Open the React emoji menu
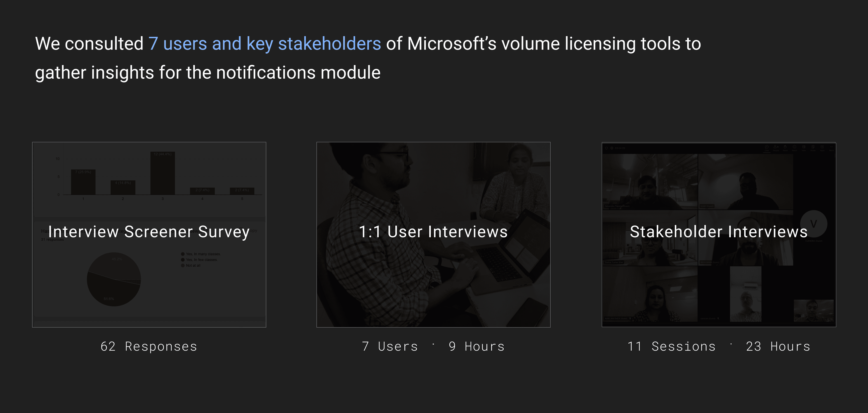 (x=795, y=148)
